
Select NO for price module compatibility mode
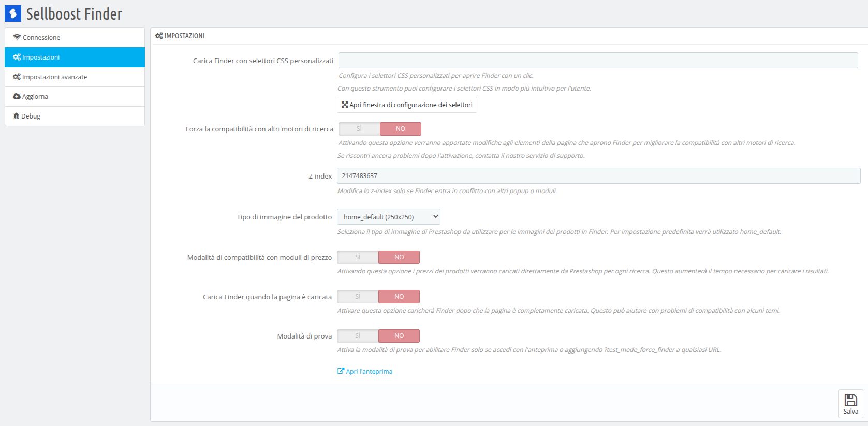[399, 257]
